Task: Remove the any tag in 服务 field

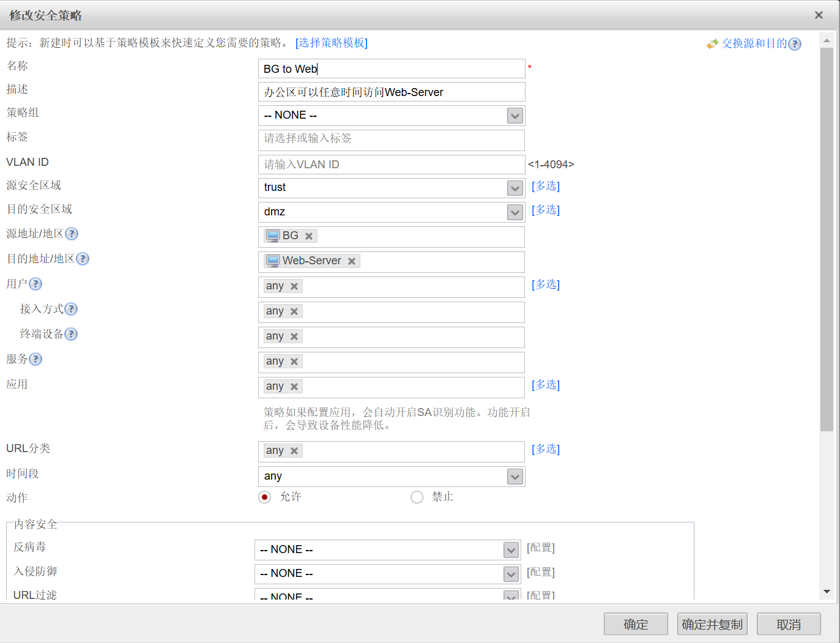Action: 294,362
